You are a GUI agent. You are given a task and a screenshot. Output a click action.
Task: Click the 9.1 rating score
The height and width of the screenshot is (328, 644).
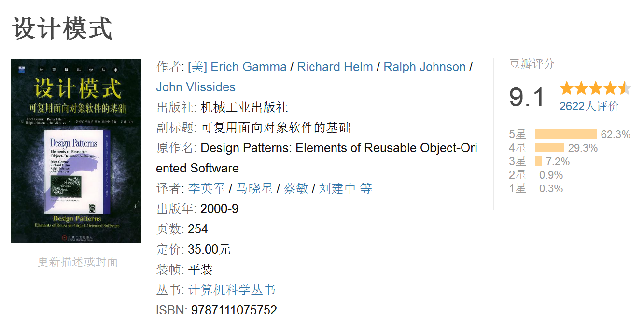[527, 97]
